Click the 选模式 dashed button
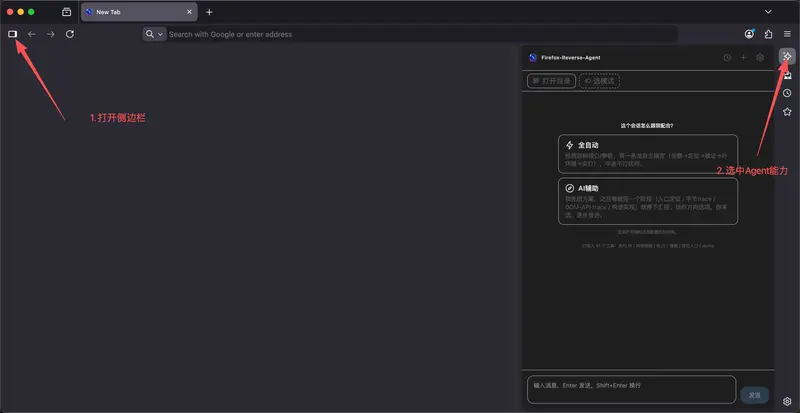 (x=599, y=81)
